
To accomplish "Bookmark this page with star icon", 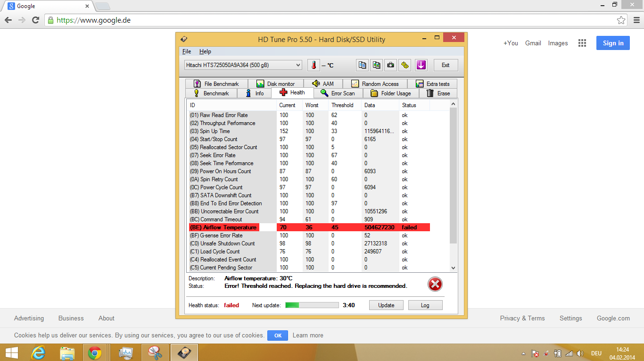I will coord(621,20).
